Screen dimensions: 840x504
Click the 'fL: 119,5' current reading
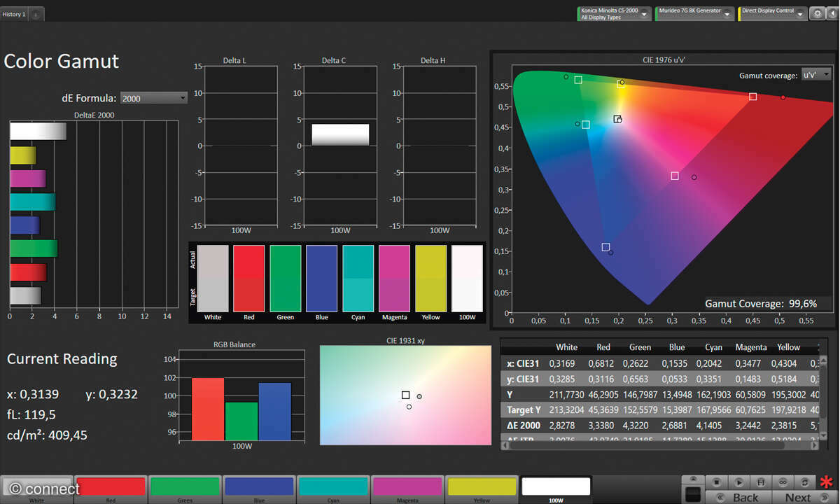tap(31, 414)
